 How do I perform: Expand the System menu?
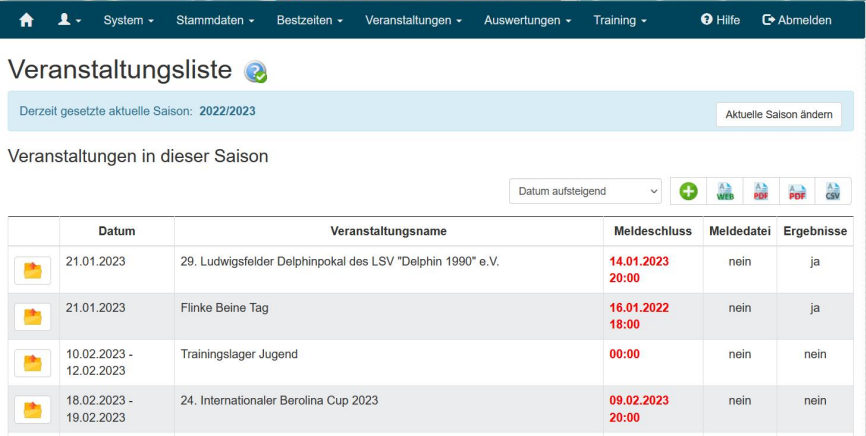(128, 20)
